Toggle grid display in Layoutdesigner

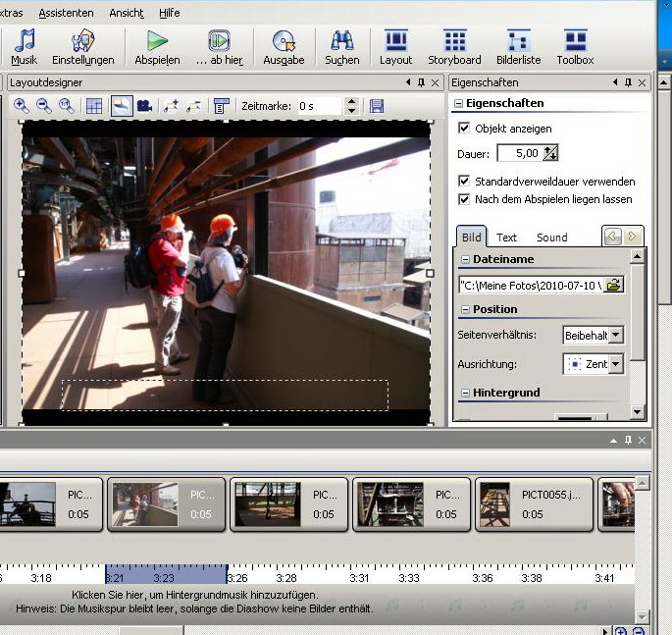pos(94,106)
